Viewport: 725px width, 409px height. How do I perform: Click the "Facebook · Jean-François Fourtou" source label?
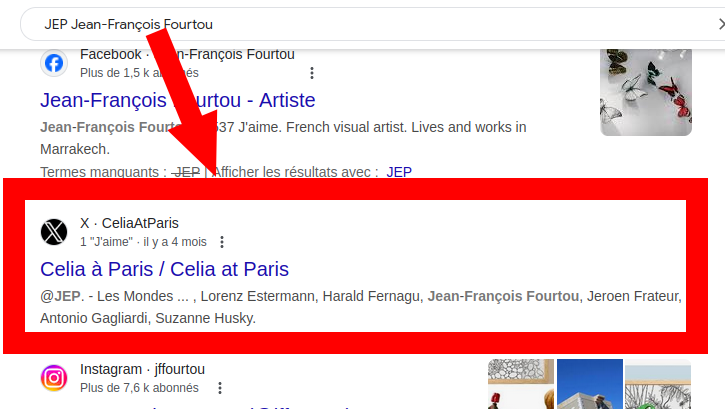187,54
